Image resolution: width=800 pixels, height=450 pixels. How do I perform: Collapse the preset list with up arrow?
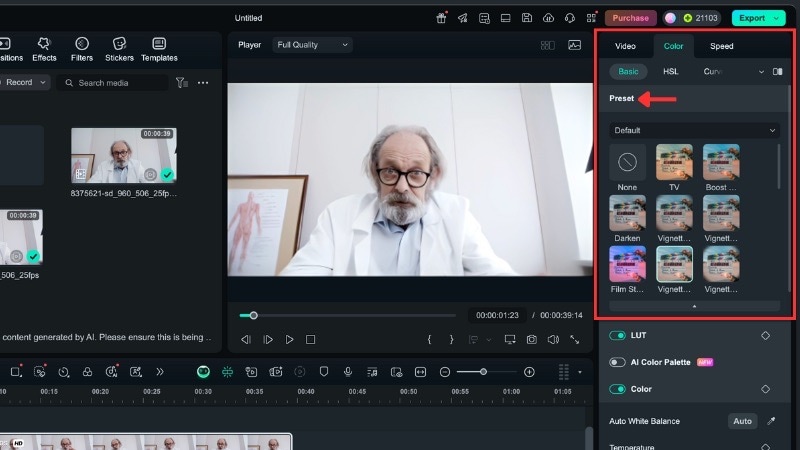[x=694, y=306]
